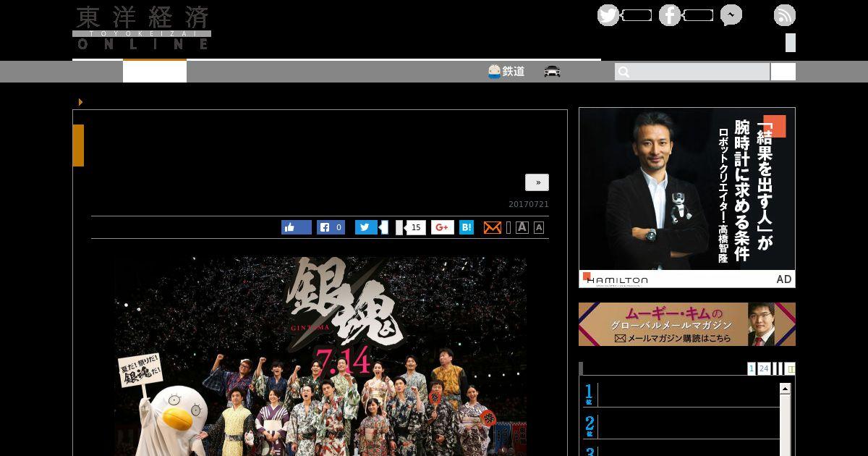The height and width of the screenshot is (456, 868).
Task: Open the Hamilton watch advertisement banner
Action: point(687,198)
